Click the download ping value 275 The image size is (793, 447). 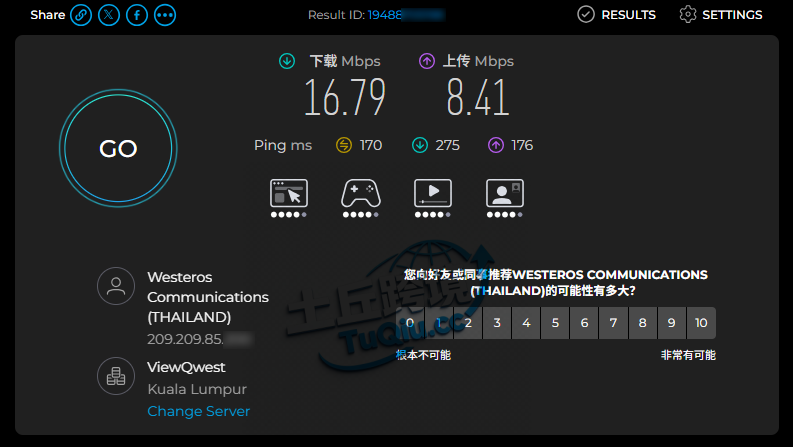pyautogui.click(x=448, y=145)
